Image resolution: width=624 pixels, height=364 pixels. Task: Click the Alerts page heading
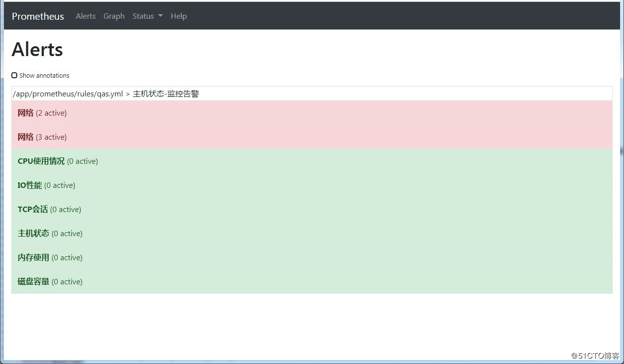click(37, 50)
